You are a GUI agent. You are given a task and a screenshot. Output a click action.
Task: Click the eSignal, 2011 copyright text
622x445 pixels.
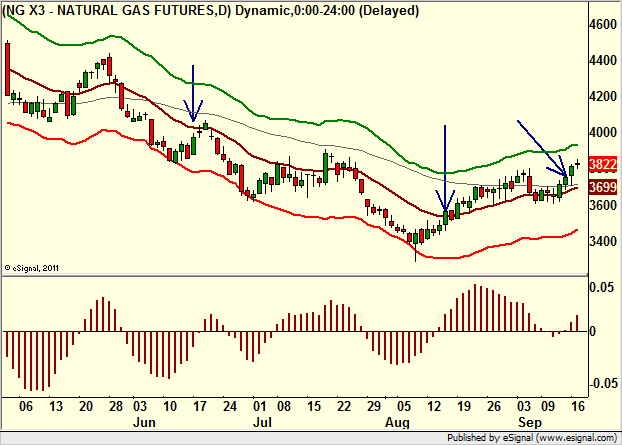(x=32, y=268)
